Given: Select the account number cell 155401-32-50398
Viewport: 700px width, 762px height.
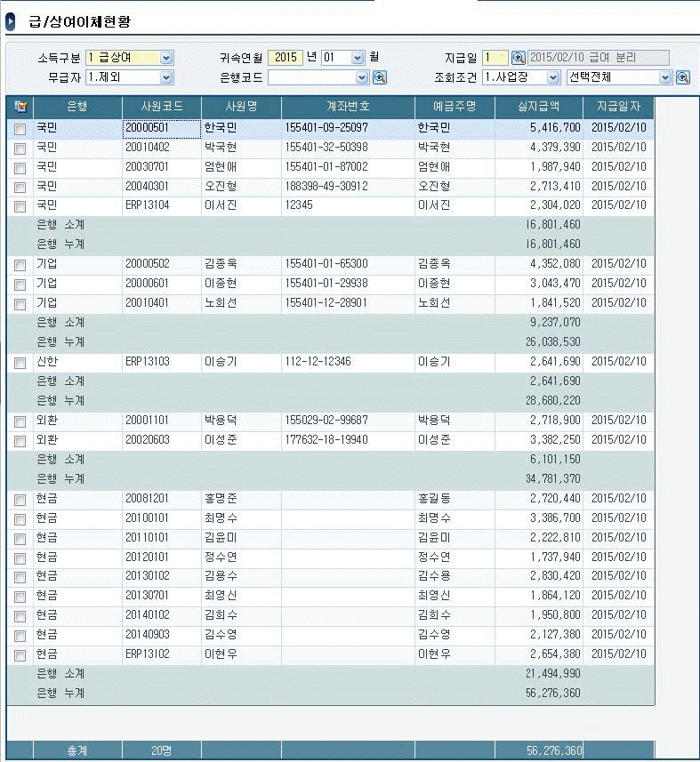Looking at the screenshot, I should pos(328,147).
